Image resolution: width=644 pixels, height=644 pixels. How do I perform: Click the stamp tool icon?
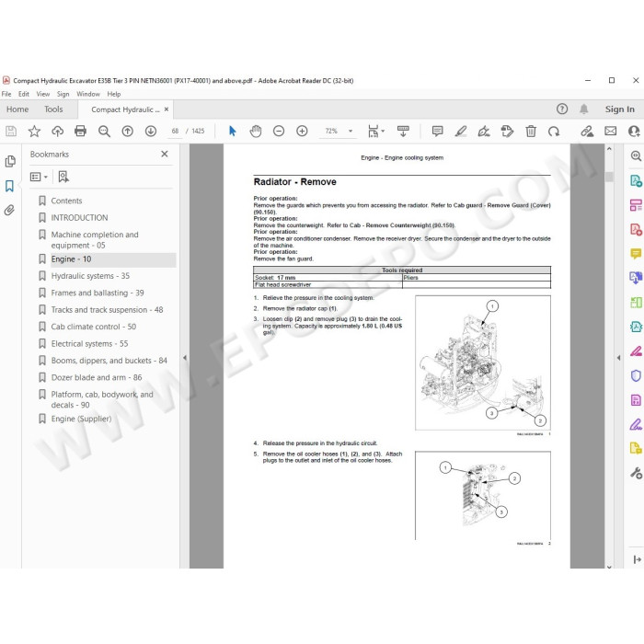click(x=507, y=131)
